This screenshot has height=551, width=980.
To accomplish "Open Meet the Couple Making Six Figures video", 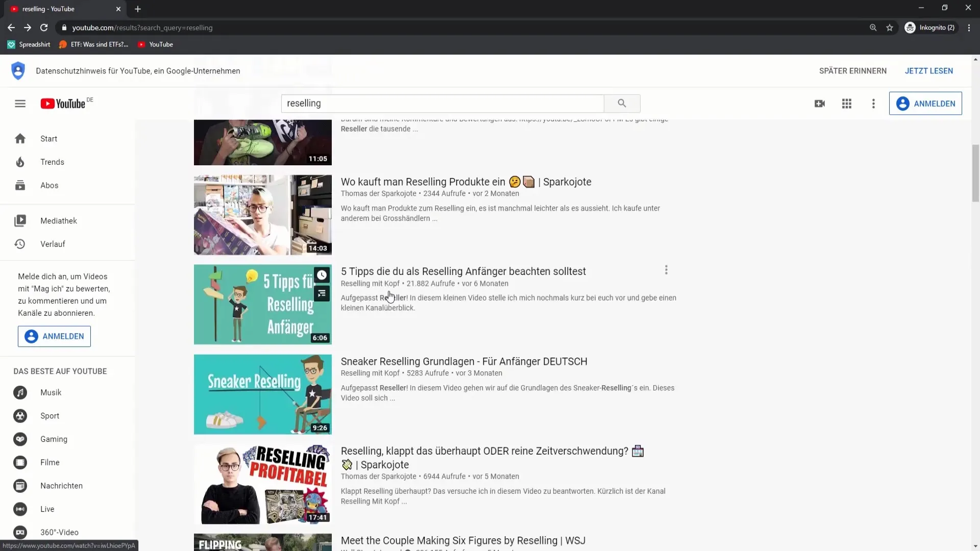I will pyautogui.click(x=463, y=541).
